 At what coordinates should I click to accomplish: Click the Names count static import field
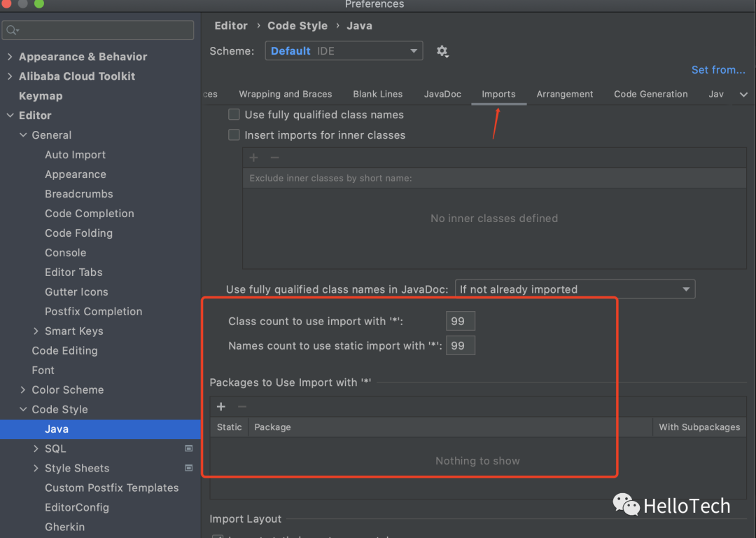pyautogui.click(x=460, y=346)
